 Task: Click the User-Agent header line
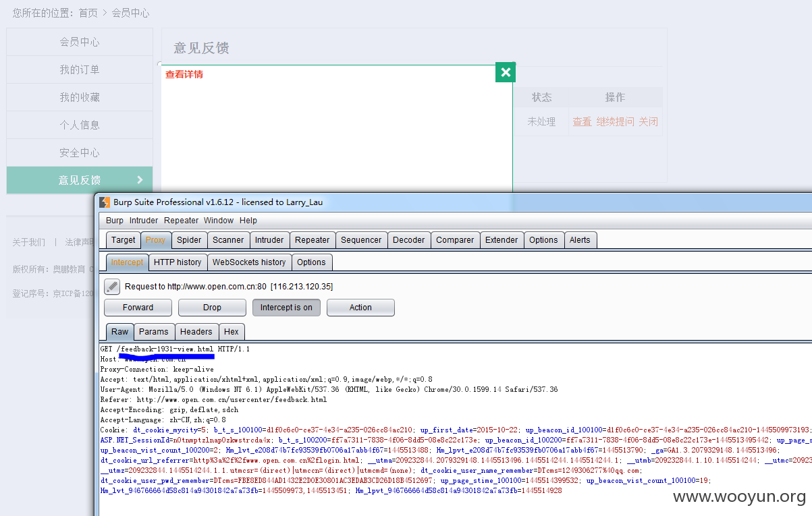tap(329, 389)
